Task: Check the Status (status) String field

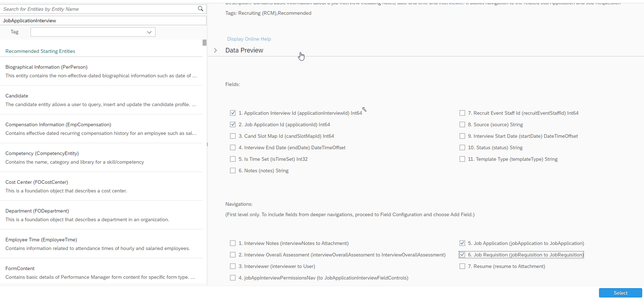Action: 462,147
